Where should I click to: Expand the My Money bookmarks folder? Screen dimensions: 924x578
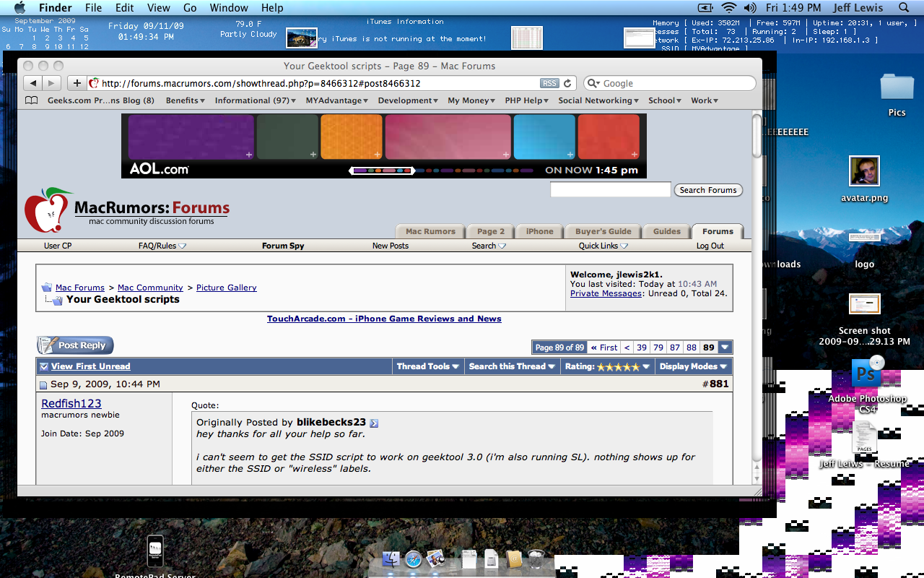[472, 100]
